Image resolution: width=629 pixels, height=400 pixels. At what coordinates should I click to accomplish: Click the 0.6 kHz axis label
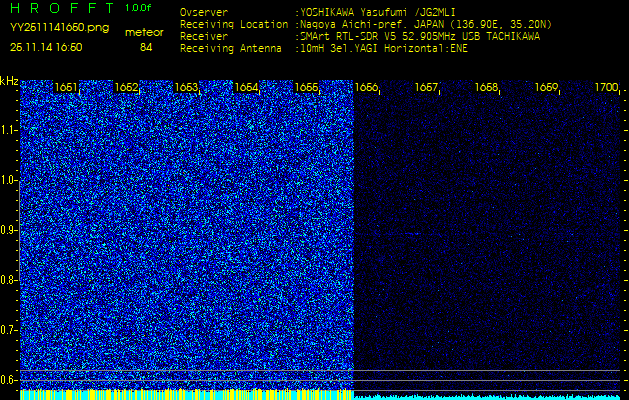click(6, 380)
